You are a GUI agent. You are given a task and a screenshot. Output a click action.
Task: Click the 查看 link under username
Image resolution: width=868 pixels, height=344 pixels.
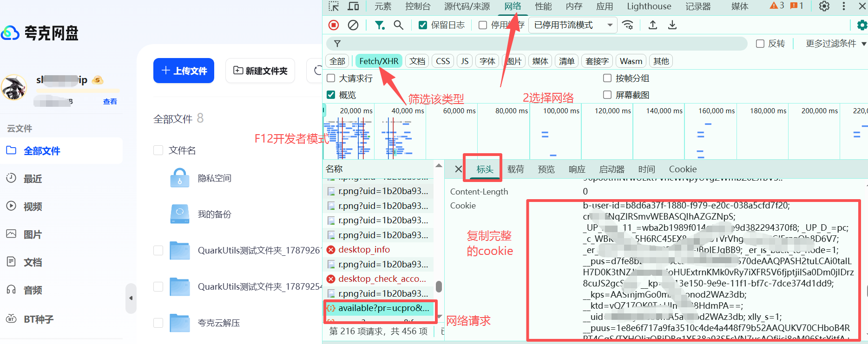coord(110,102)
